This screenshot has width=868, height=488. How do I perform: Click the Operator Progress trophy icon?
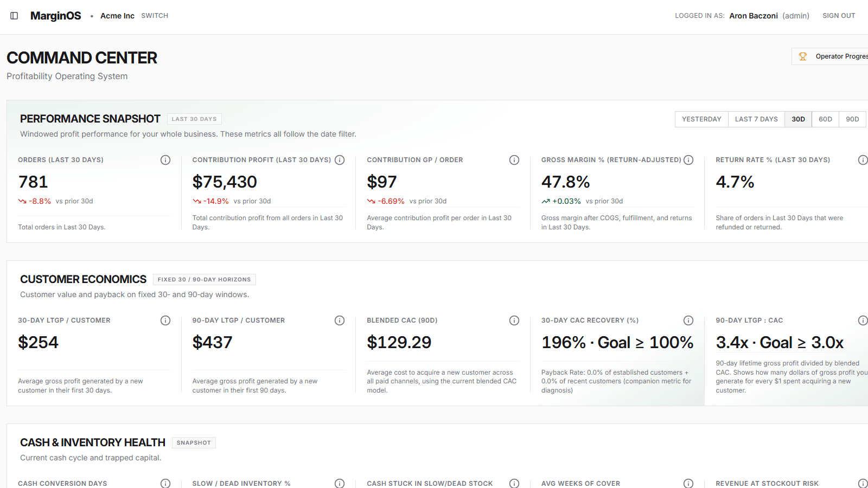(803, 56)
